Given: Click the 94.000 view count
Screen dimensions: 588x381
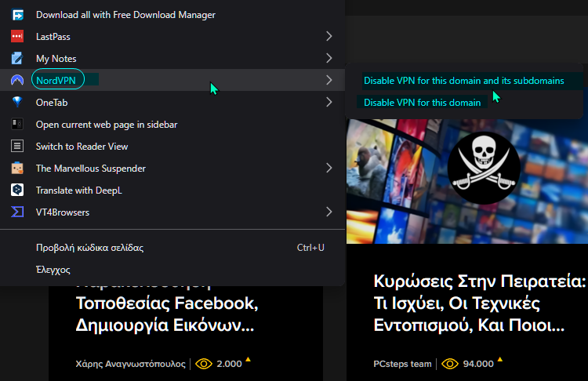Looking at the screenshot, I should tap(478, 364).
